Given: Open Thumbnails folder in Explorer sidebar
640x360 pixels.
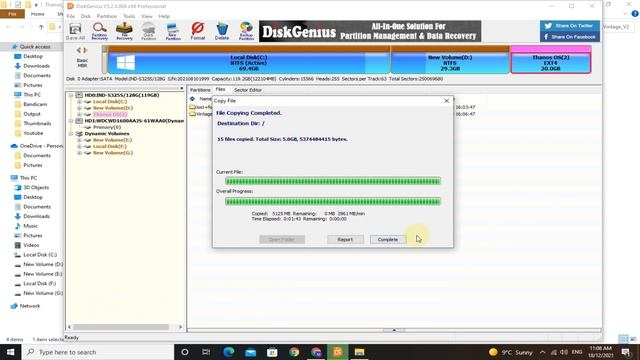Looking at the screenshot, I should 37,124.
